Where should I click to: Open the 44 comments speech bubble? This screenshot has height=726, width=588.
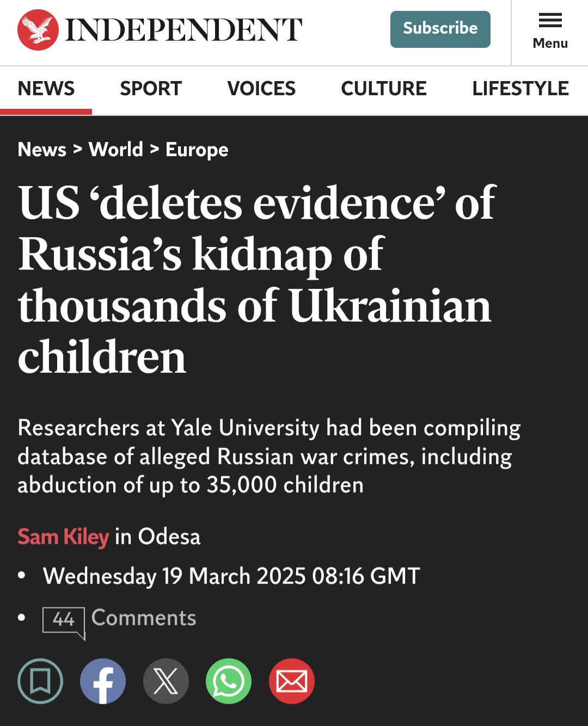pyautogui.click(x=64, y=622)
